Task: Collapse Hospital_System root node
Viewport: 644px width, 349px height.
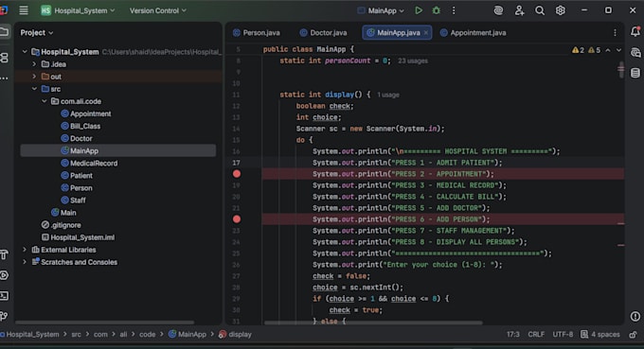Action: [25, 52]
